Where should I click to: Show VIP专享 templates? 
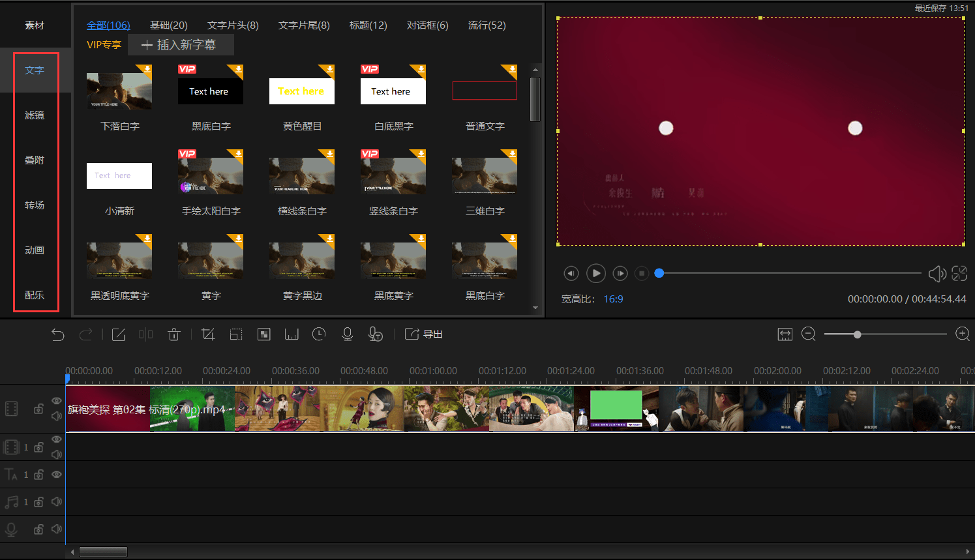(x=104, y=44)
